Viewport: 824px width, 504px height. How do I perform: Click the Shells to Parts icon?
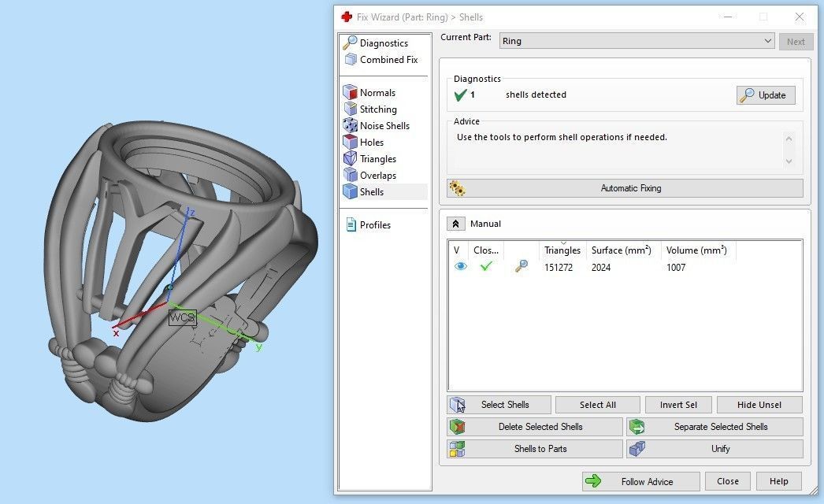click(457, 449)
